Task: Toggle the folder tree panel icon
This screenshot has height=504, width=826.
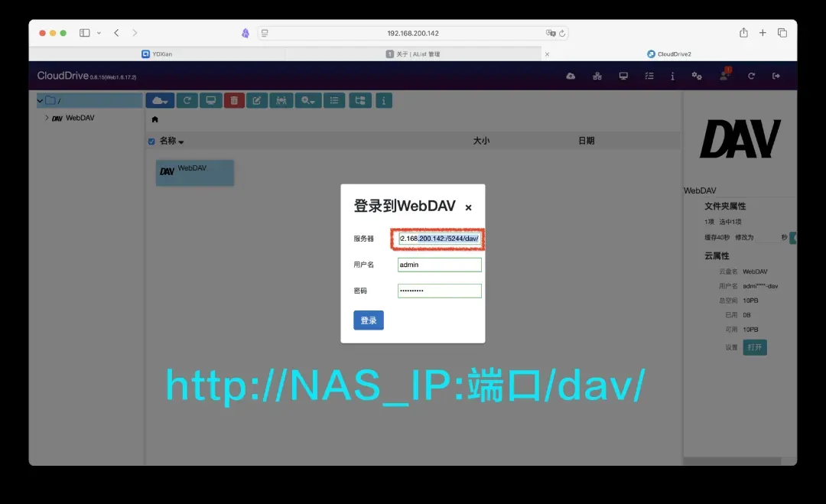Action: tap(360, 101)
